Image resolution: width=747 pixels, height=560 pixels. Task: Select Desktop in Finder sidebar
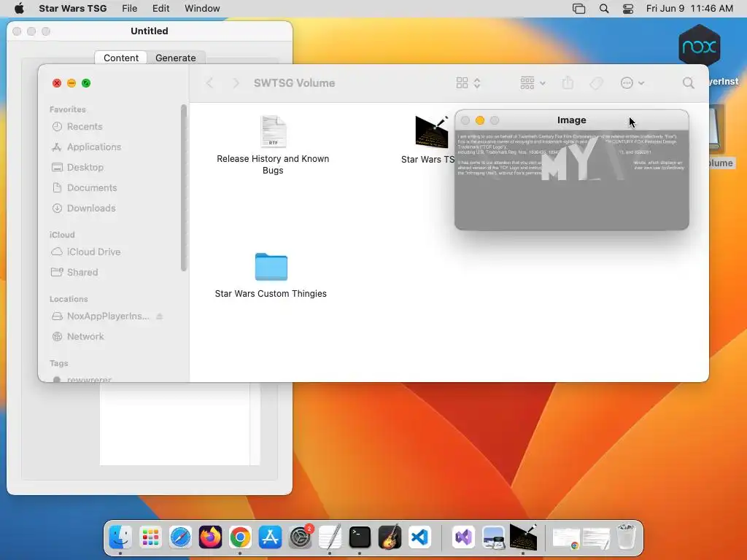pos(85,168)
